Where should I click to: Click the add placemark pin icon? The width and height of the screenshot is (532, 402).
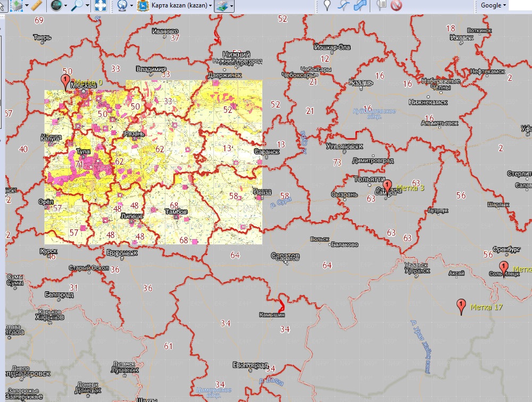[x=327, y=6]
